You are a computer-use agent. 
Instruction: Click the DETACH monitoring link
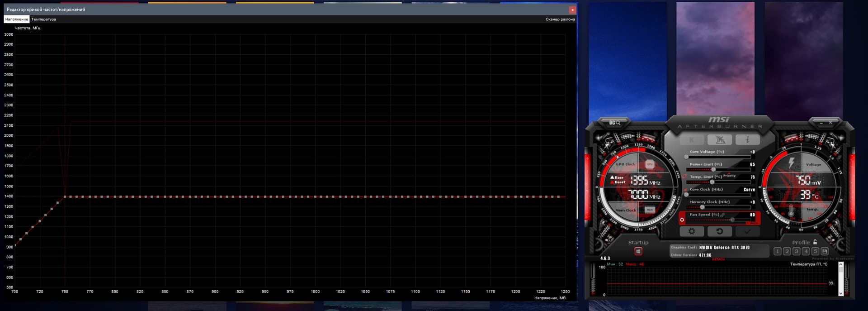718,259
